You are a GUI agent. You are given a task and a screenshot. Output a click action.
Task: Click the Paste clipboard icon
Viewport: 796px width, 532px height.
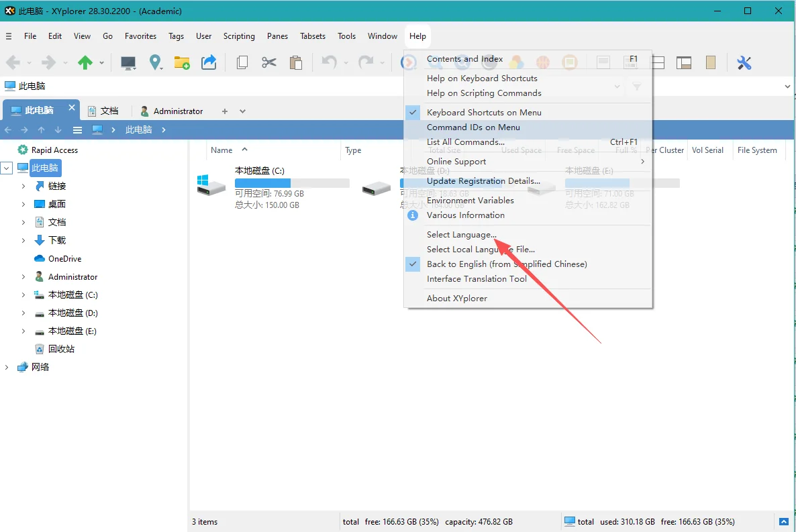click(295, 62)
